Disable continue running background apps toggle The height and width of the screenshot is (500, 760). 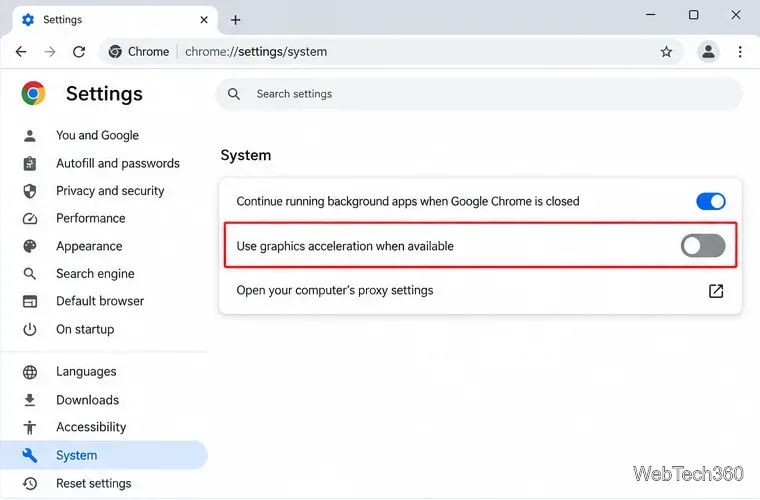711,201
